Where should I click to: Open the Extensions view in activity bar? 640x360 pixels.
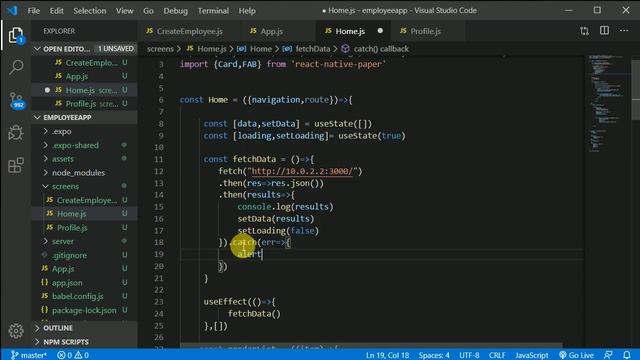point(16,165)
